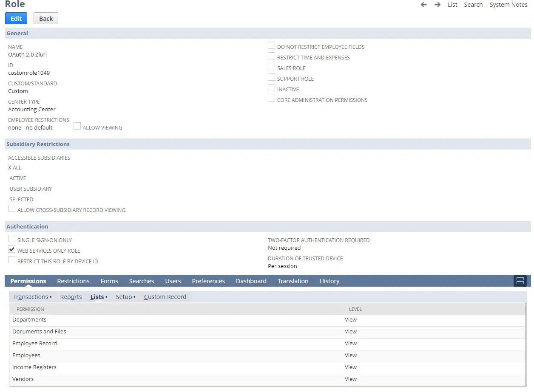The height and width of the screenshot is (392, 534).
Task: Open the List link
Action: click(x=452, y=5)
